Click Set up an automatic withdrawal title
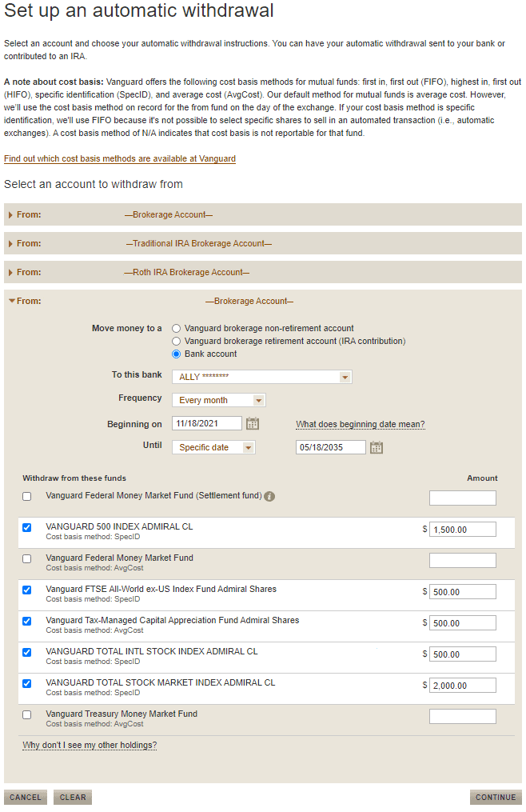 pyautogui.click(x=139, y=11)
